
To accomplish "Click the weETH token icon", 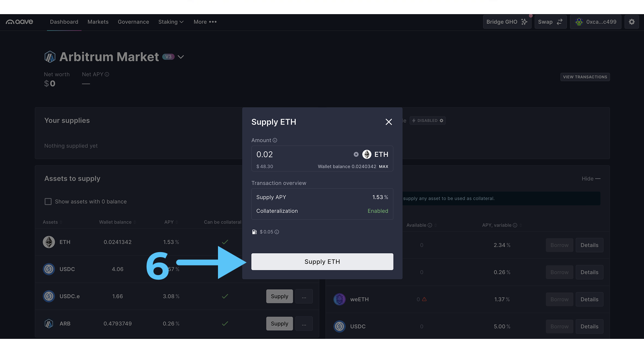I will [339, 300].
